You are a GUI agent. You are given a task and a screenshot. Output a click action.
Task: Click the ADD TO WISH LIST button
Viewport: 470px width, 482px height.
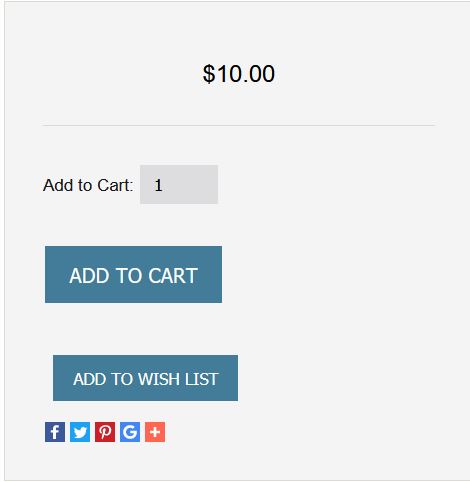145,378
